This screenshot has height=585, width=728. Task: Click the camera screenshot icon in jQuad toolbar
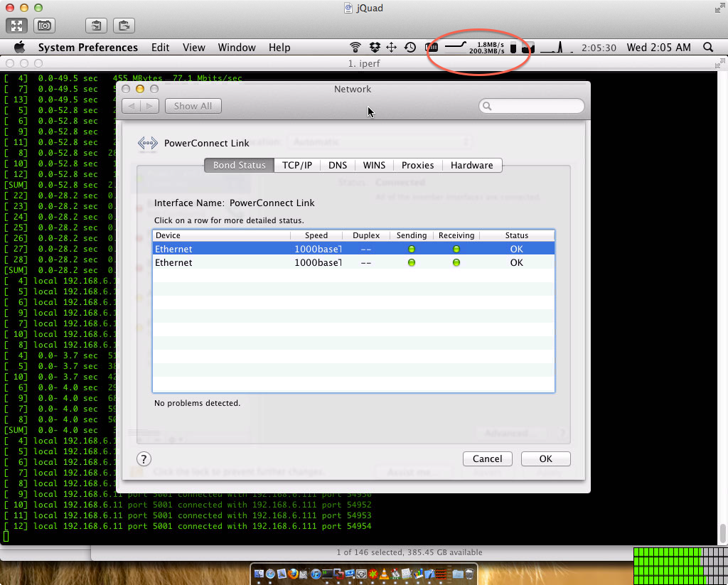point(45,26)
